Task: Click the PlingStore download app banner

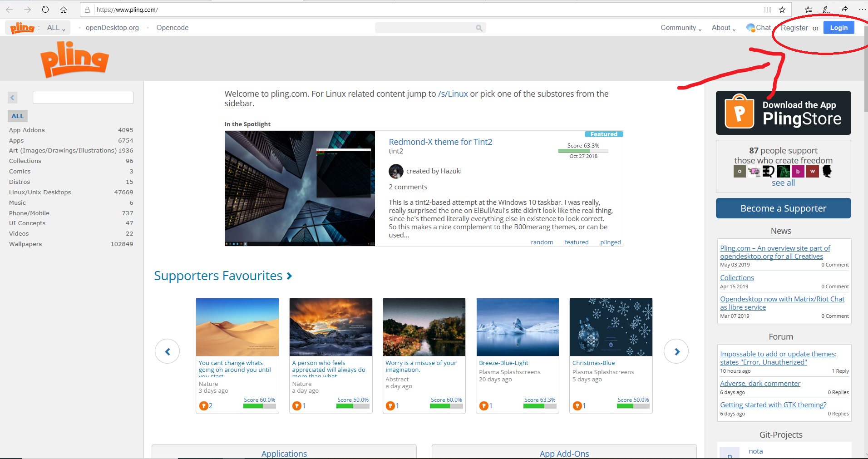Action: coord(783,113)
